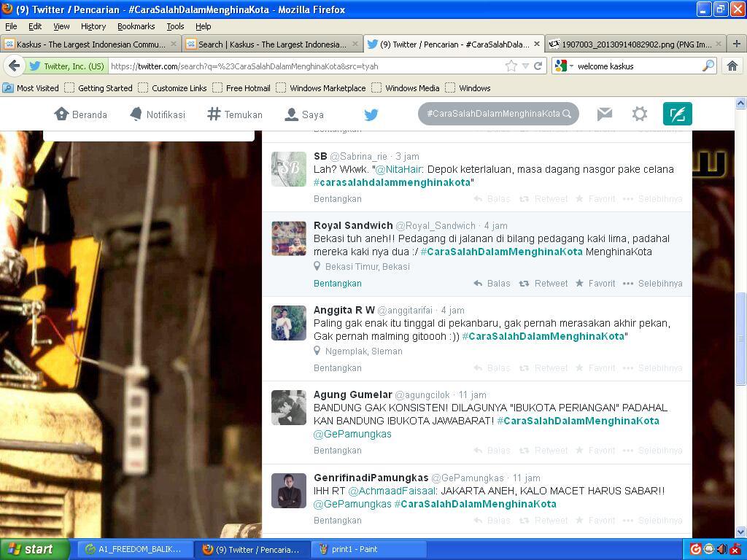747x560 pixels.
Task: Open the settings gear menu
Action: pyautogui.click(x=639, y=114)
